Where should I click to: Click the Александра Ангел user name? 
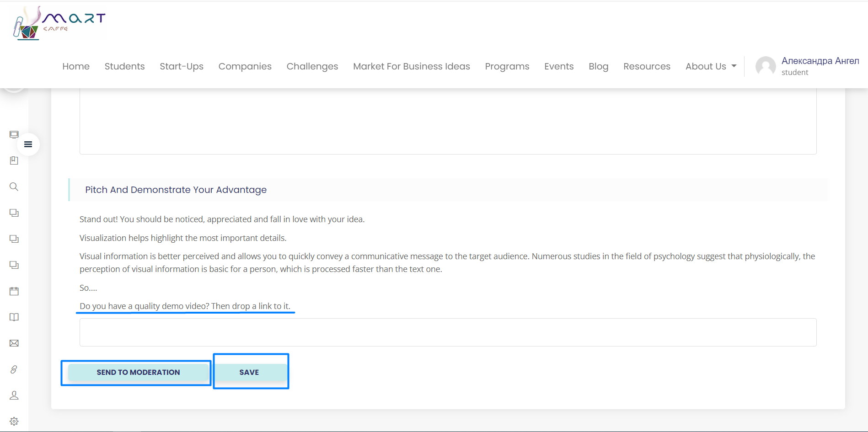(x=820, y=61)
